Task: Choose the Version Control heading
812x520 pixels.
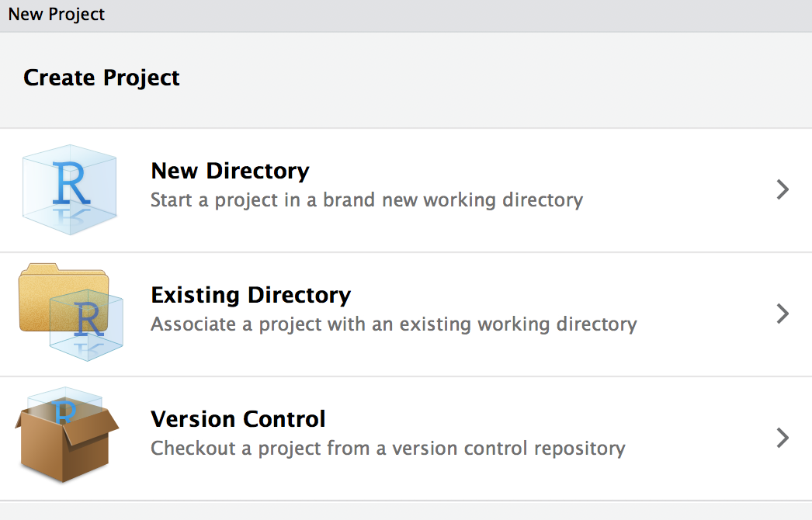Action: pos(238,419)
